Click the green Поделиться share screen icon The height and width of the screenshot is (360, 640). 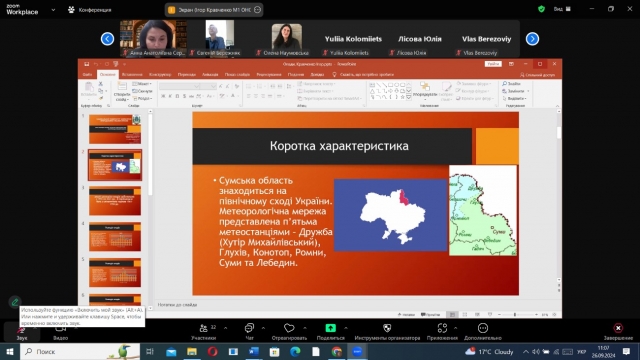[331, 328]
